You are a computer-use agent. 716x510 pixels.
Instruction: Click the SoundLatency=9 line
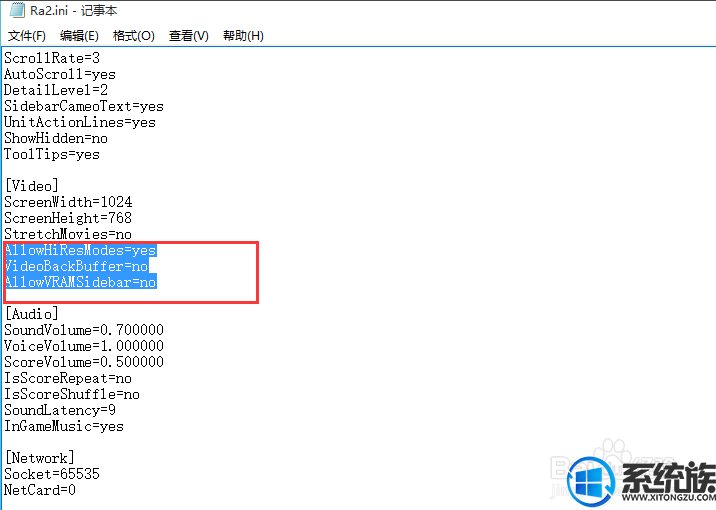pos(60,410)
